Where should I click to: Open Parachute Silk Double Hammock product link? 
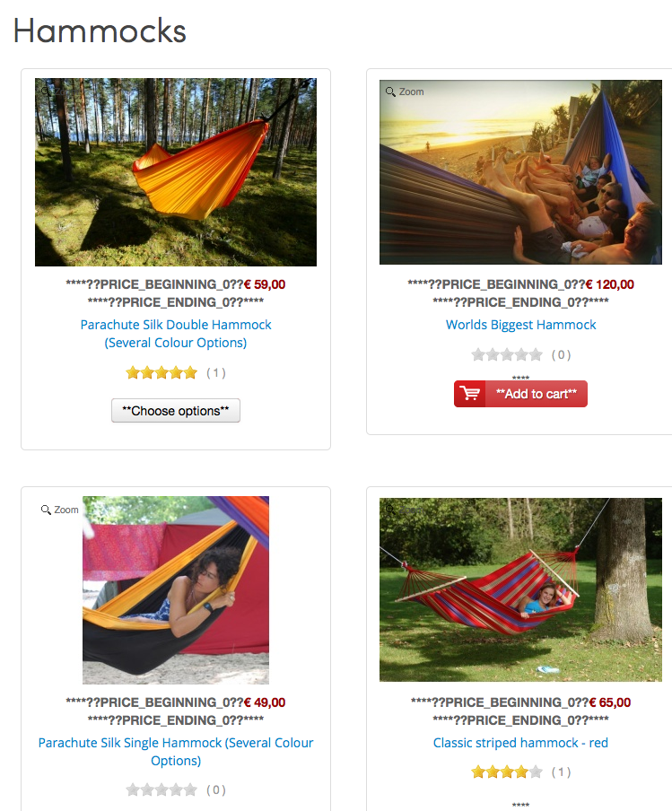175,334
